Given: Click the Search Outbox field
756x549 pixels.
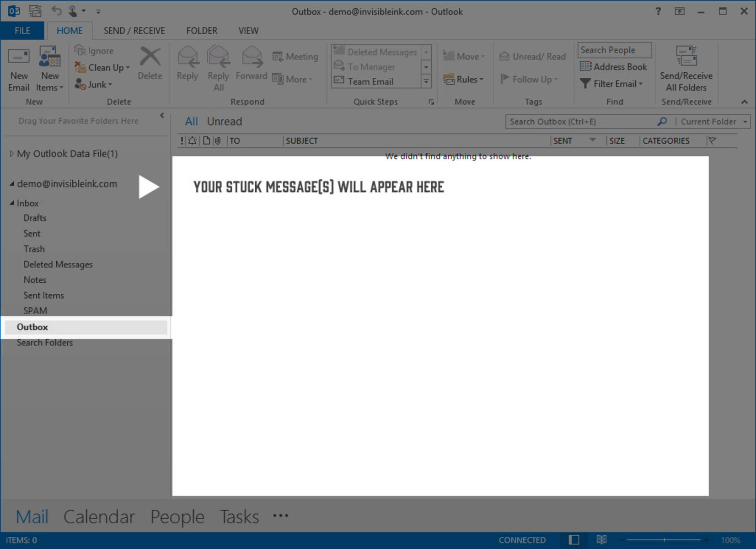Looking at the screenshot, I should coord(581,122).
